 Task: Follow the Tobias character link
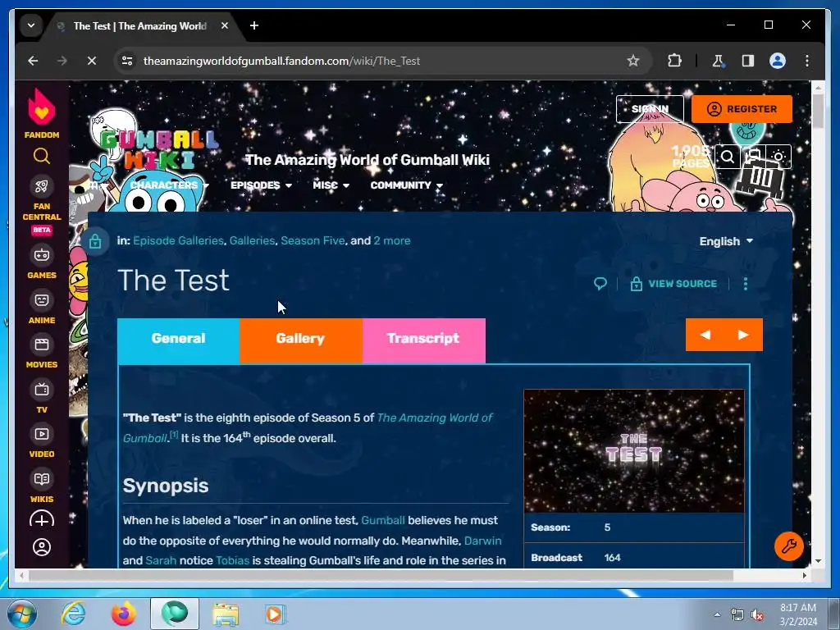[x=232, y=560]
